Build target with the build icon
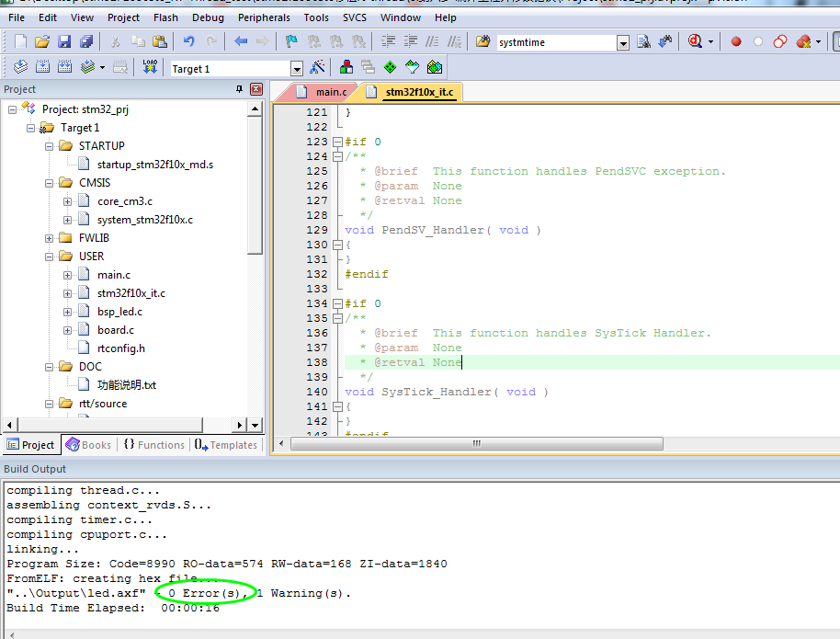Image resolution: width=840 pixels, height=639 pixels. point(43,67)
